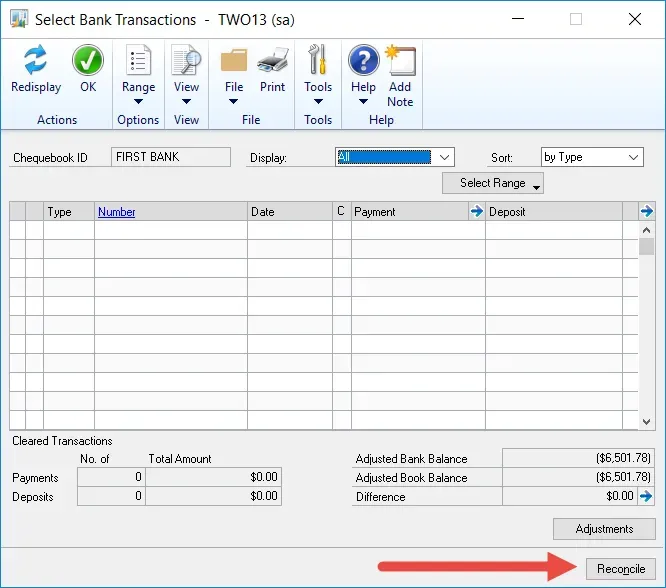Click the first row's cleared C cell

click(341, 230)
